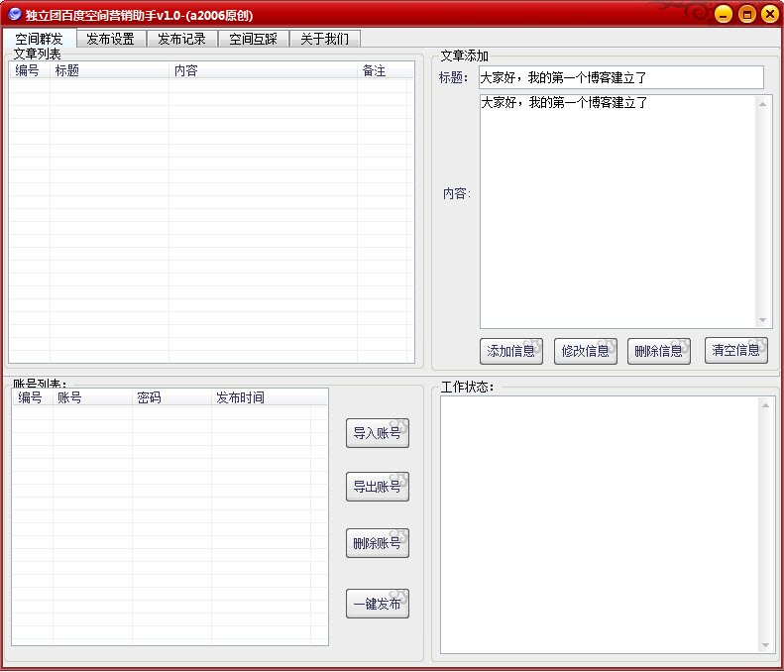Click the 导入账号 button
The image size is (784, 672).
[378, 433]
